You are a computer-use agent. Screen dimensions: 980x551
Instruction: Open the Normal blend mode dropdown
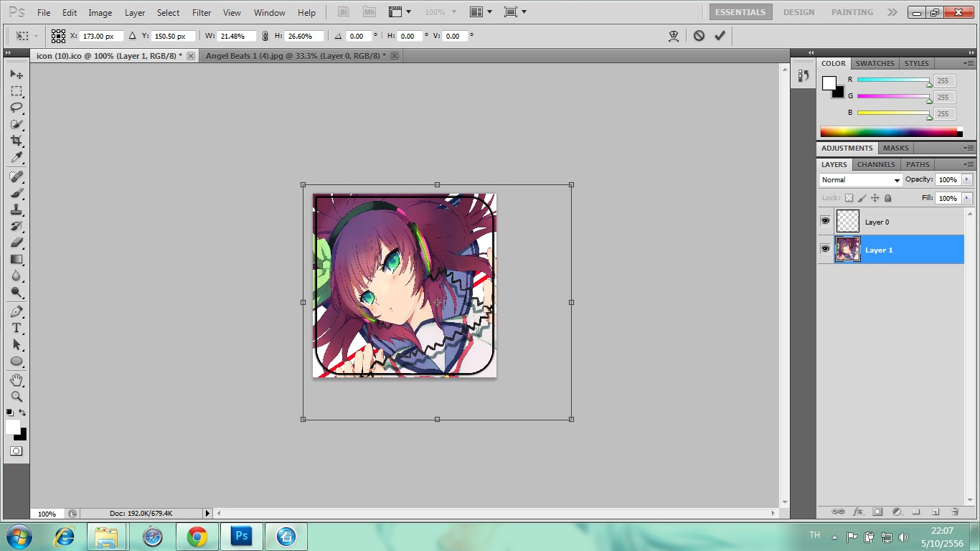tap(860, 180)
